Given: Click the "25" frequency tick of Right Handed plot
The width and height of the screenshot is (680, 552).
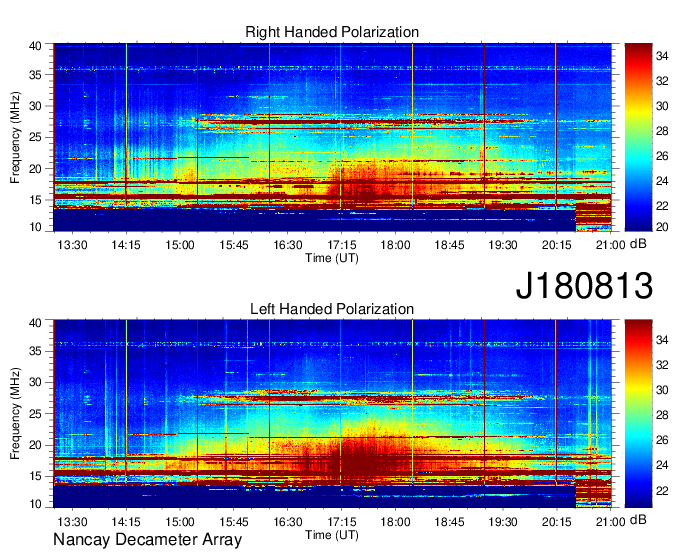Looking at the screenshot, I should click(35, 137).
